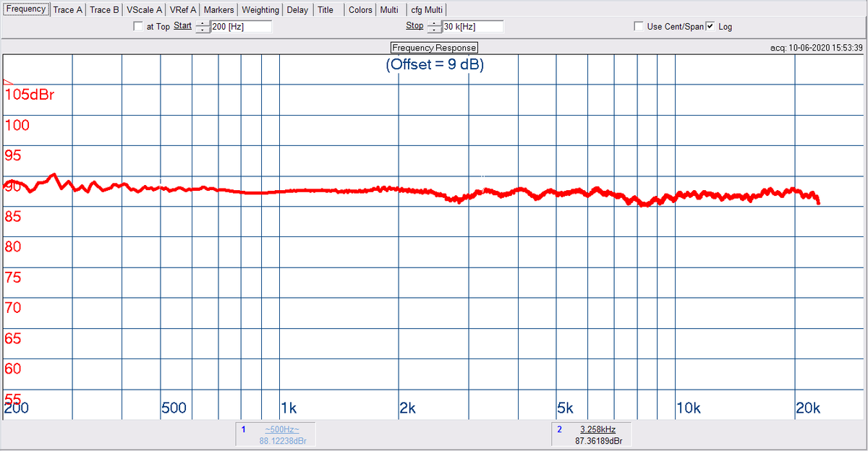Click the marker 2 value 87.36189dBr
This screenshot has width=868, height=451.
click(x=599, y=440)
